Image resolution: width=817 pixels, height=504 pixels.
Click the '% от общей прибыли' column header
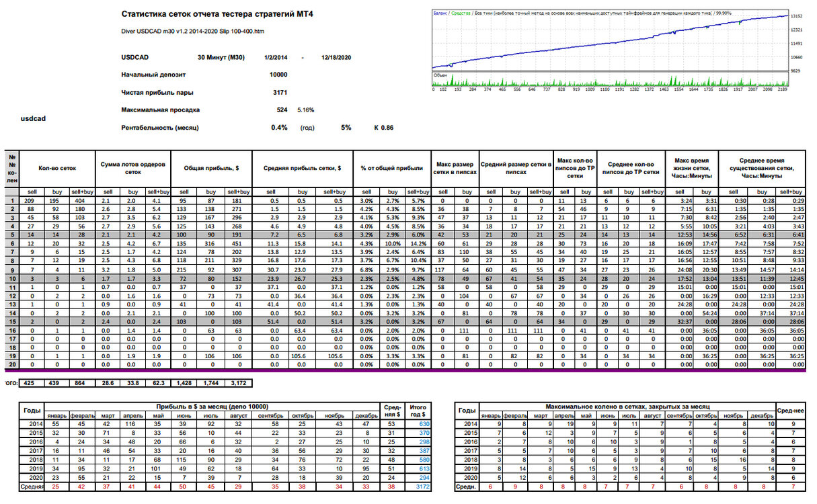coord(392,168)
